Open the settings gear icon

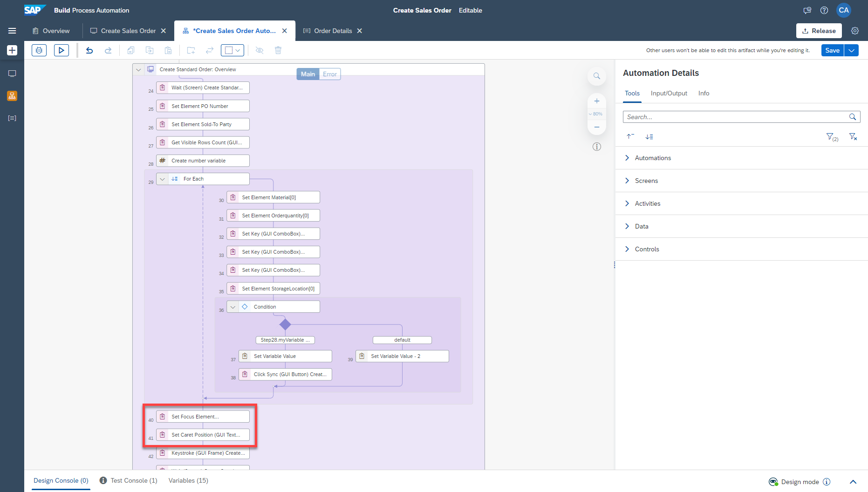click(855, 31)
